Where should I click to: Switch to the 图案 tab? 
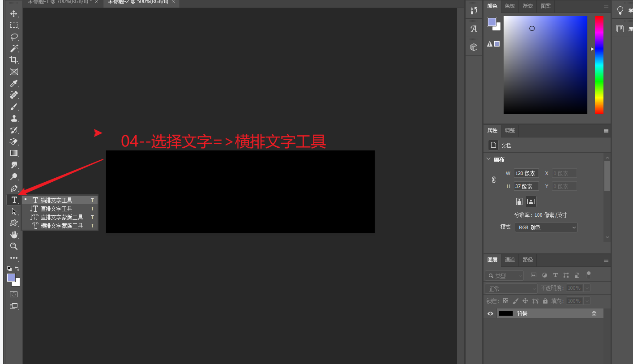[x=546, y=6]
